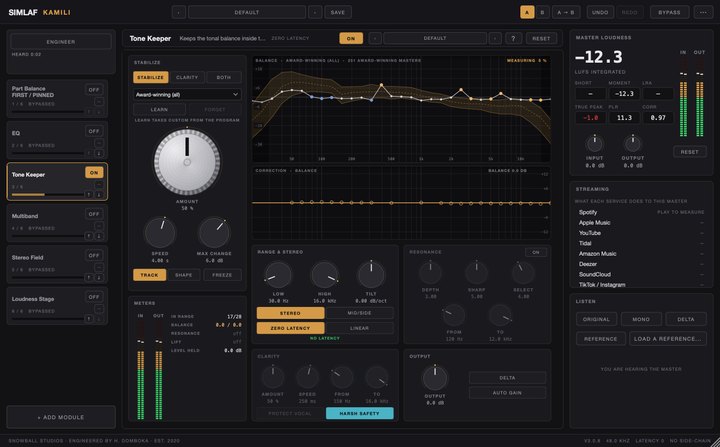720x447 pixels.
Task: Listen in MONO
Action: (x=641, y=319)
